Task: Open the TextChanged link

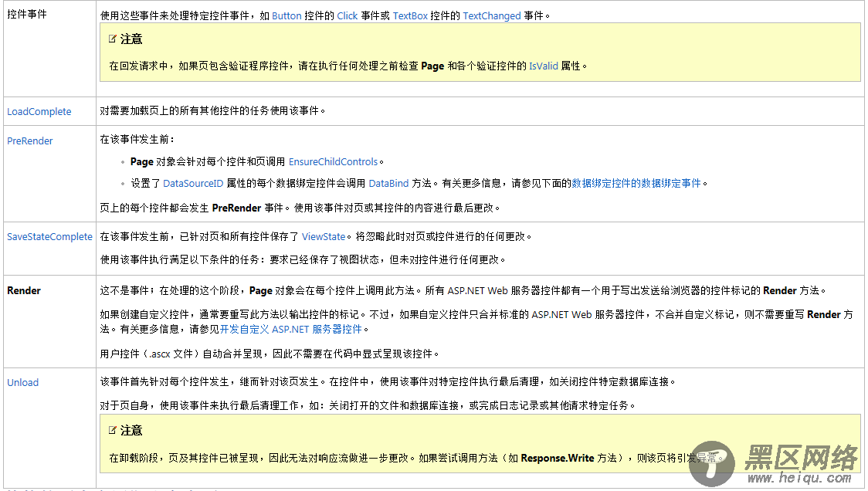Action: point(492,16)
